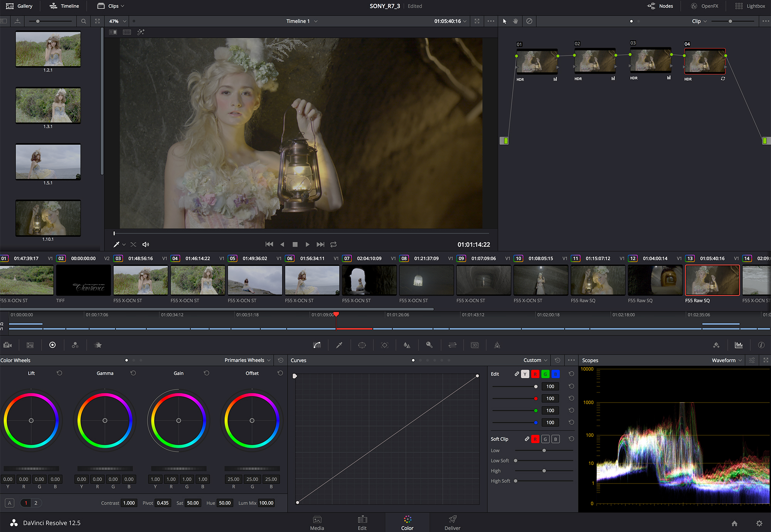Toggle the viewer audio mute speaker

(146, 244)
